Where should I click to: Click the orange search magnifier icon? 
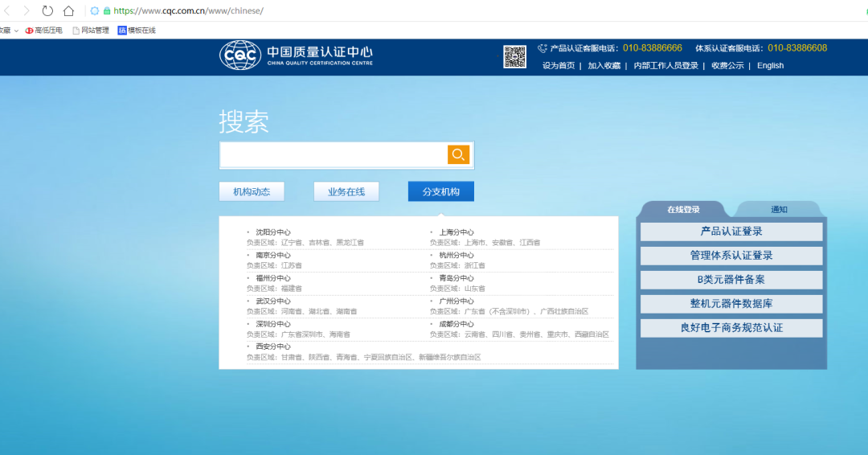point(458,154)
